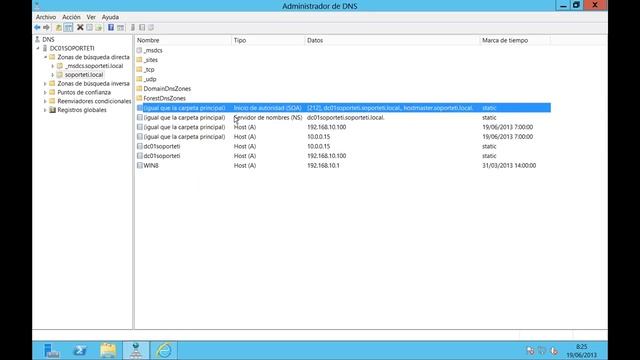Viewport: 640px width, 360px height.
Task: Click the Up One Level folder icon
Action: tap(59, 27)
